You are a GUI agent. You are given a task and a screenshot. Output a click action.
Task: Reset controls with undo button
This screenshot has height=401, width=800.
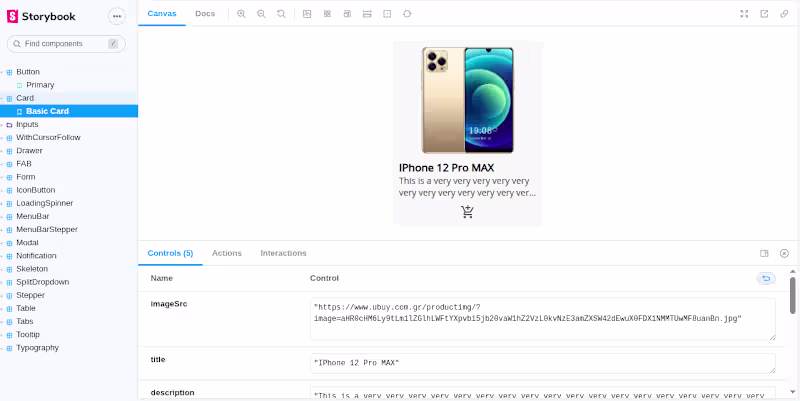tap(766, 279)
